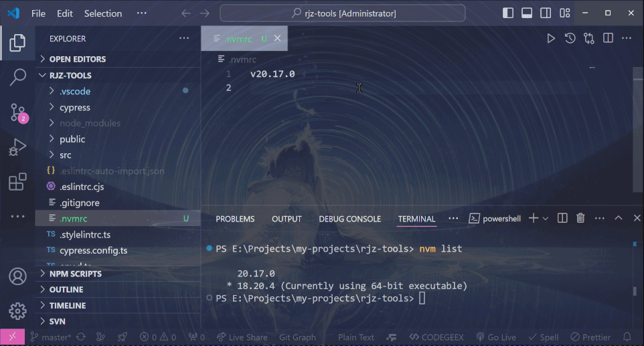Toggle Spell checker in status bar
The width and height of the screenshot is (644, 346).
click(x=544, y=337)
